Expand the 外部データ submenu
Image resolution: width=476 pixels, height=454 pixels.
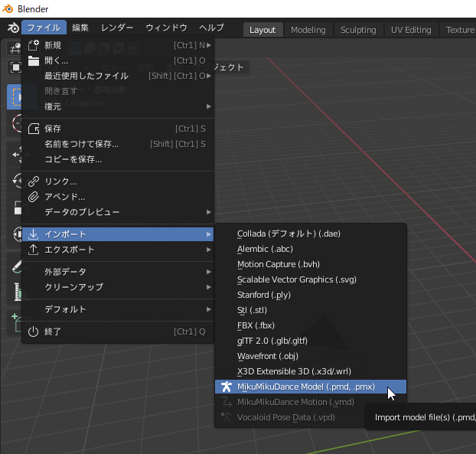118,272
